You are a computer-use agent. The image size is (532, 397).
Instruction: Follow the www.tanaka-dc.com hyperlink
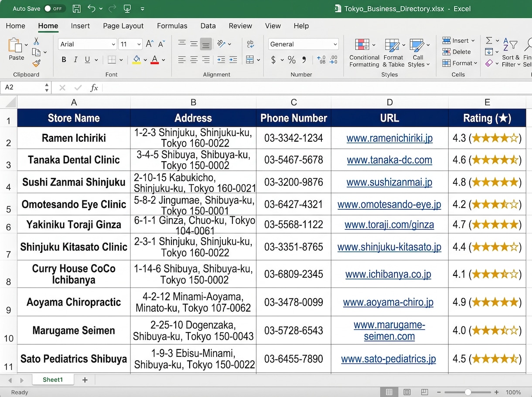coord(389,160)
